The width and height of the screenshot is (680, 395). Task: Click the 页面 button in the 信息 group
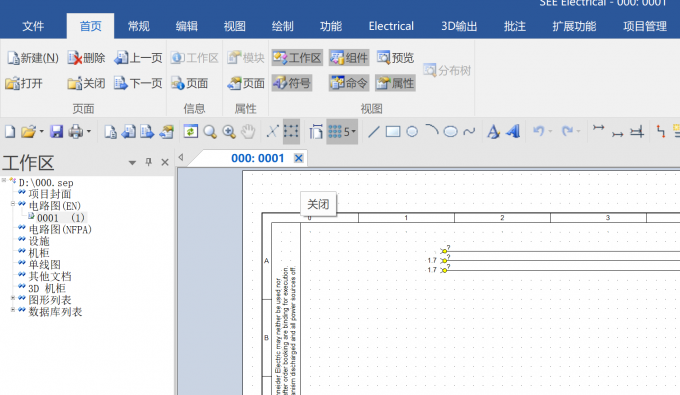click(x=190, y=83)
